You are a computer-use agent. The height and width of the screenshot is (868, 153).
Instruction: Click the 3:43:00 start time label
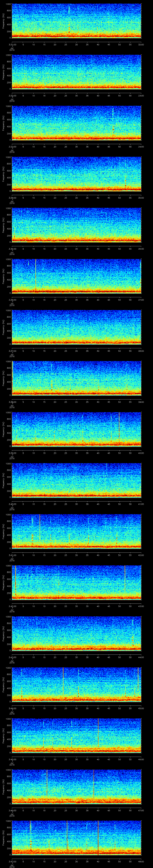point(12,657)
